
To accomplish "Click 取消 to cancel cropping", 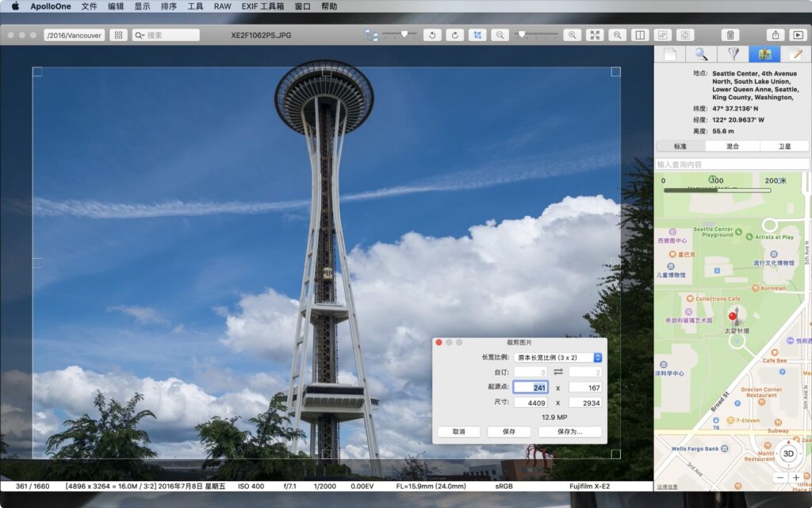I will tap(458, 431).
